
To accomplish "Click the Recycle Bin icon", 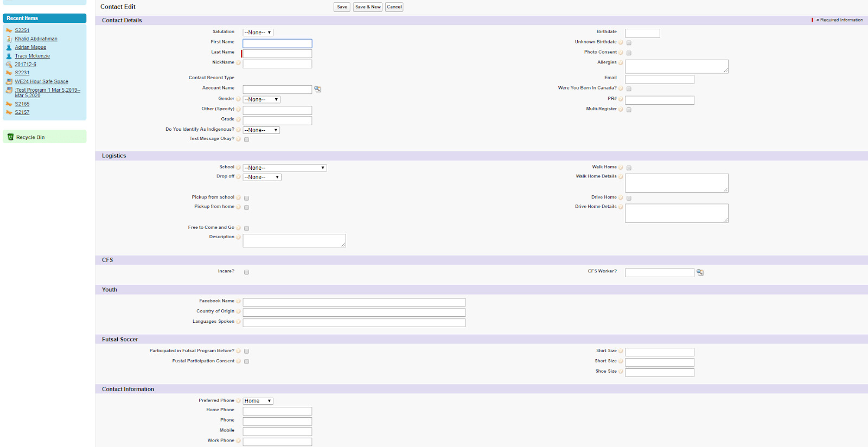I will [10, 137].
